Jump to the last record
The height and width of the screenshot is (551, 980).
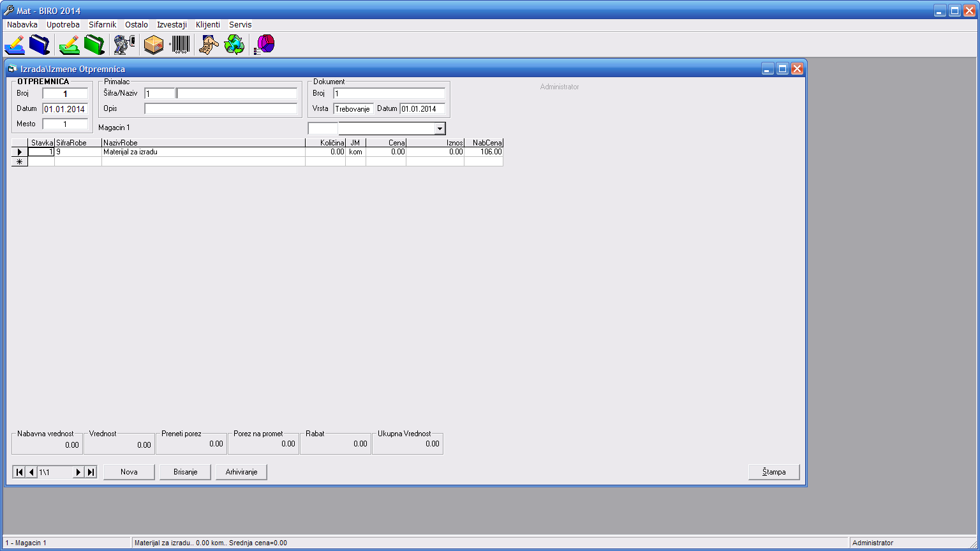click(91, 473)
